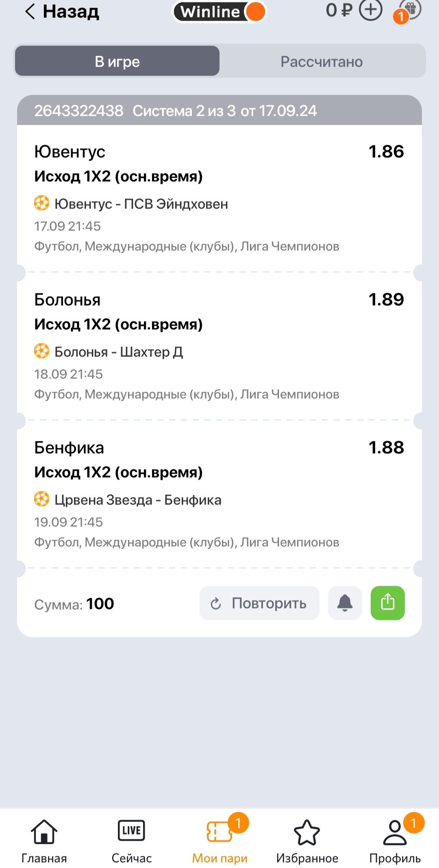Tap the 1.86 odds for Ювентус
Screen dimensions: 439x868
(x=386, y=152)
